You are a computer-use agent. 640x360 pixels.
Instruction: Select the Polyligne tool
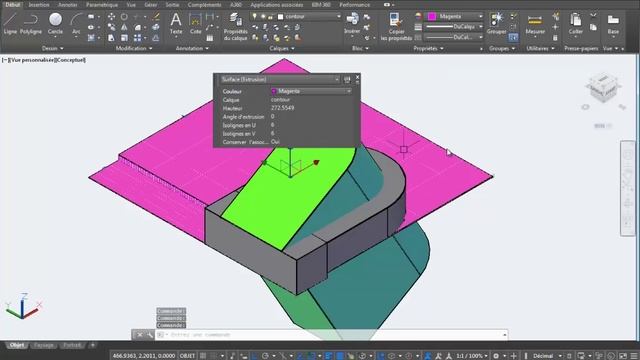31,23
